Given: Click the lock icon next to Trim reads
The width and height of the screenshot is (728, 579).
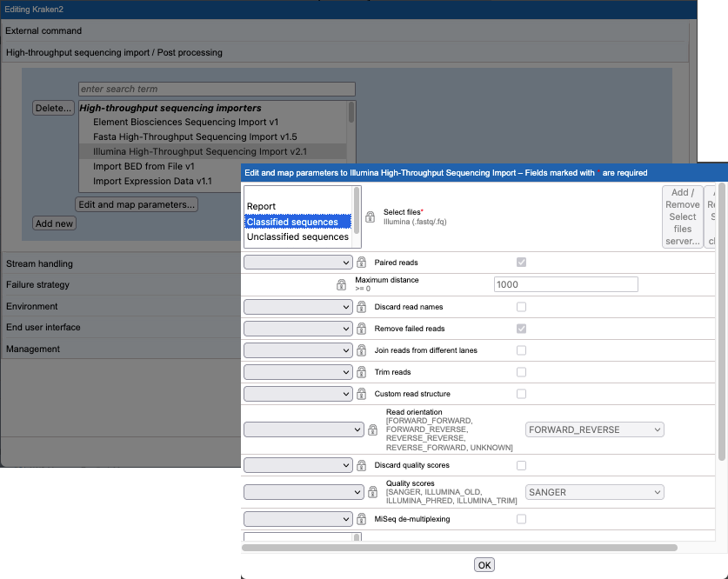Looking at the screenshot, I should [361, 371].
